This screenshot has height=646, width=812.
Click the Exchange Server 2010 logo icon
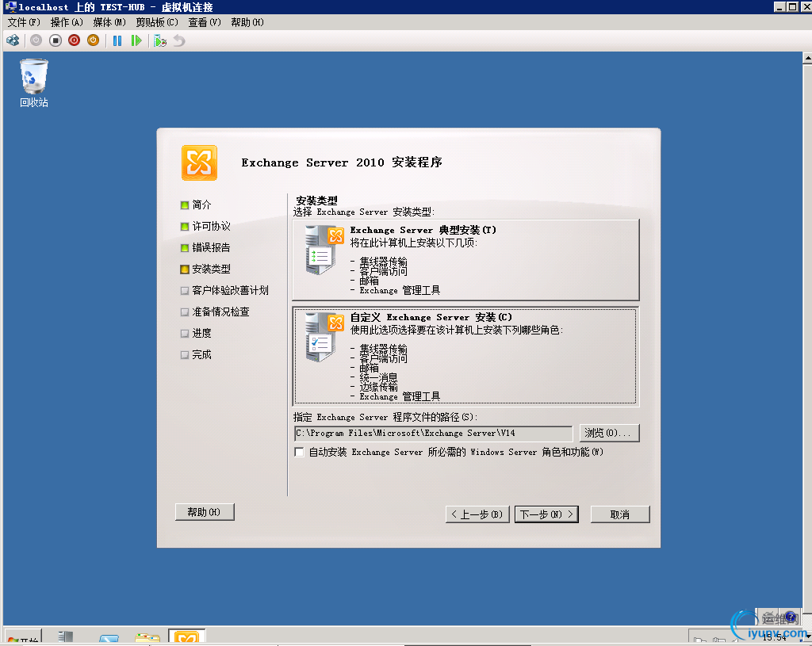tap(199, 162)
